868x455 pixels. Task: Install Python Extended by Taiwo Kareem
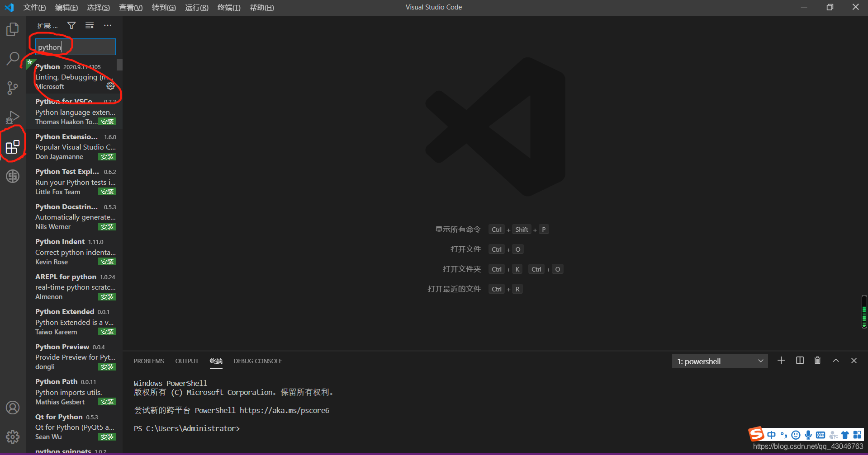tap(108, 332)
